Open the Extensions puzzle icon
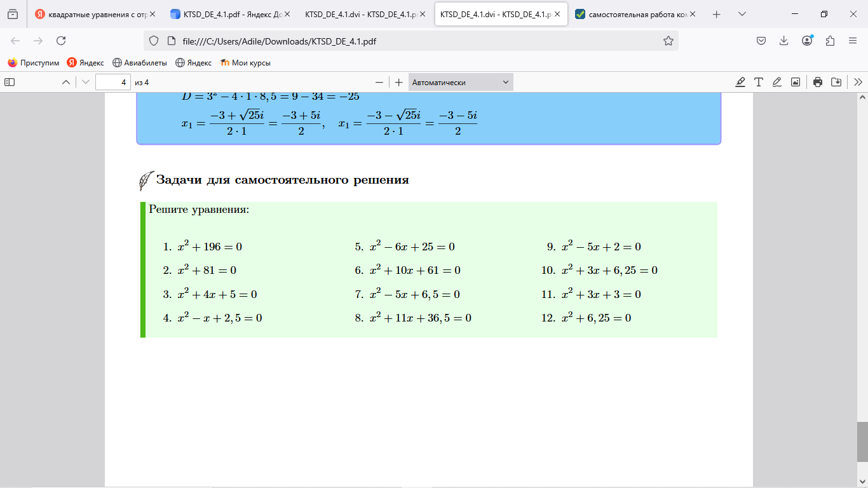This screenshot has height=488, width=868. point(830,41)
